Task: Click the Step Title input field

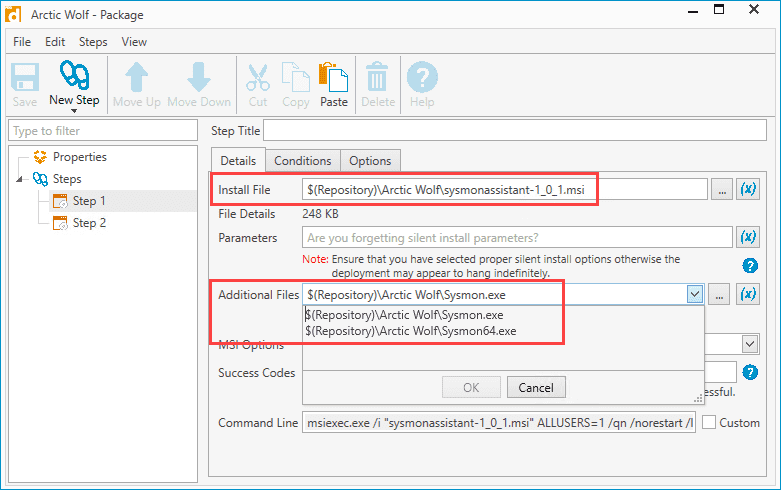Action: pyautogui.click(x=515, y=130)
